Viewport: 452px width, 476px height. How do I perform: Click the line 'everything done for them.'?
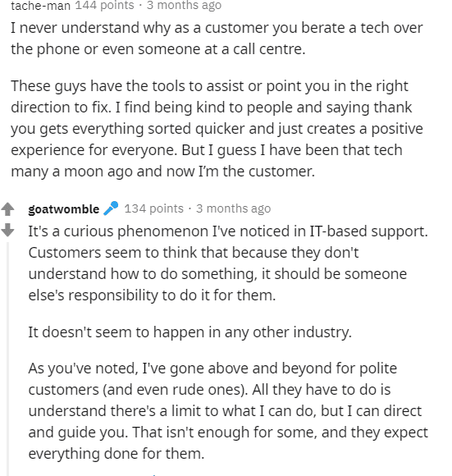point(116,454)
